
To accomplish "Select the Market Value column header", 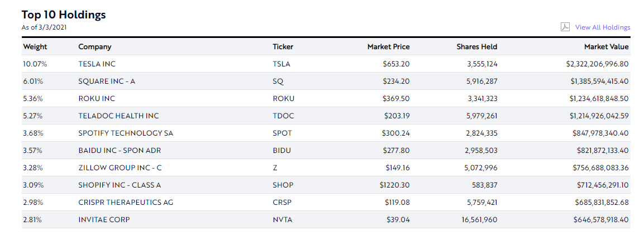I will point(607,47).
